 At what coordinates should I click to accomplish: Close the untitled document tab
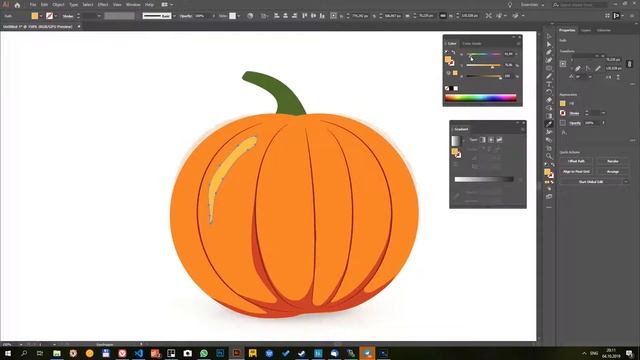79,27
